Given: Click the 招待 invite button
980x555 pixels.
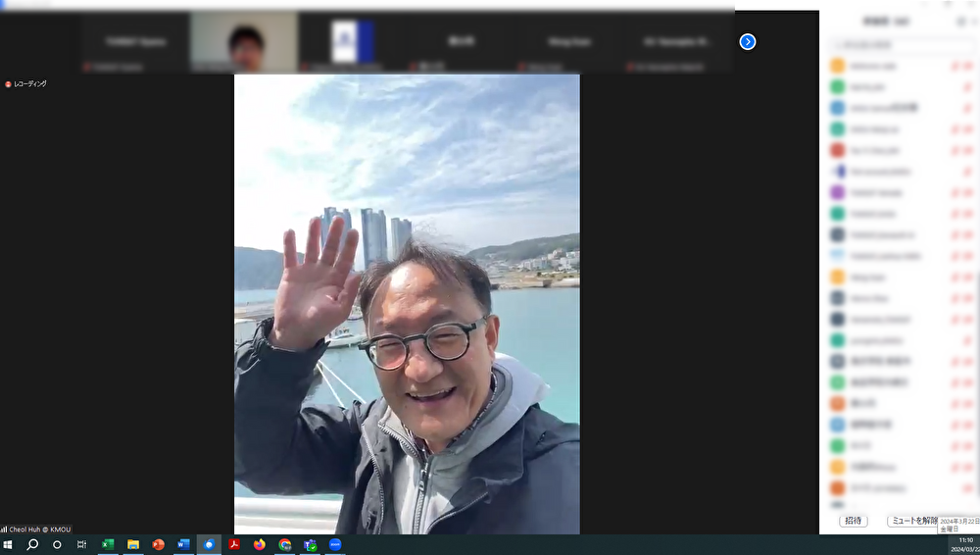Looking at the screenshot, I should (x=854, y=521).
